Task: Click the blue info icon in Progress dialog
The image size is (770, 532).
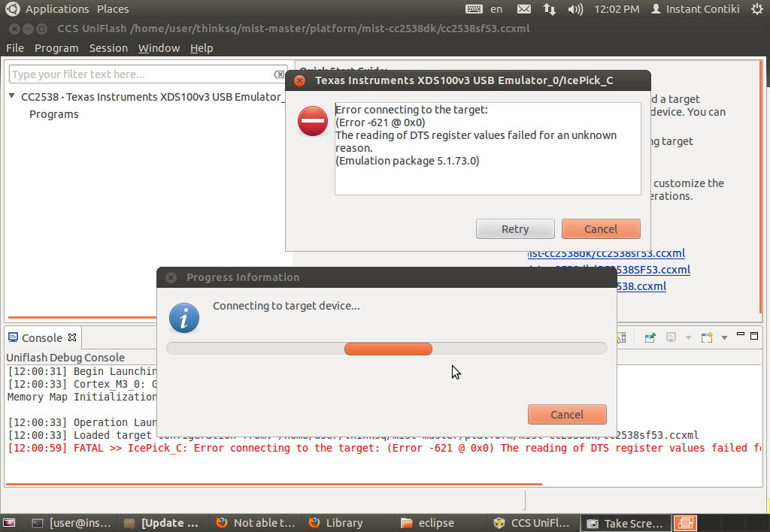Action: (184, 318)
